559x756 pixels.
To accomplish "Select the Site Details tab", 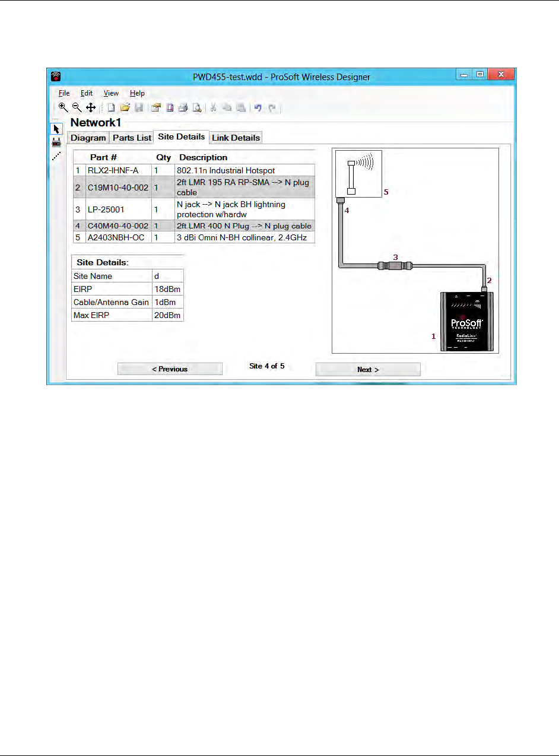I will [181, 136].
